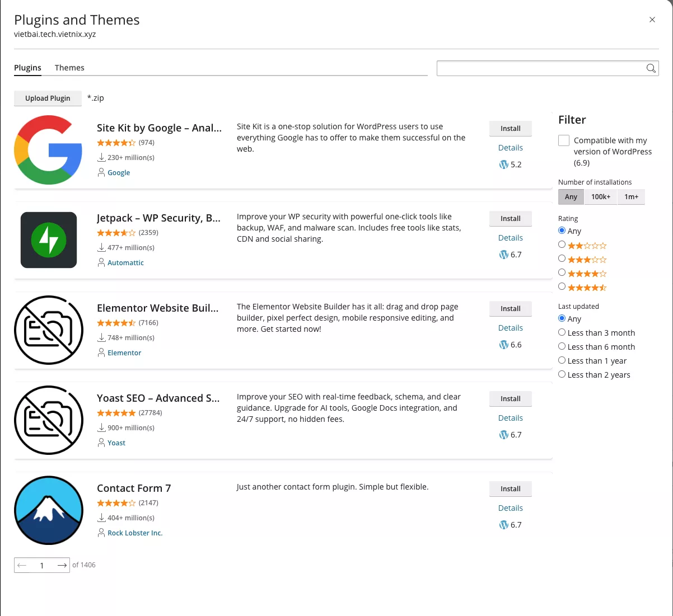Click the Yoast SEO placeholder thumbnail
Screen dimensions: 673x616
pos(49,420)
